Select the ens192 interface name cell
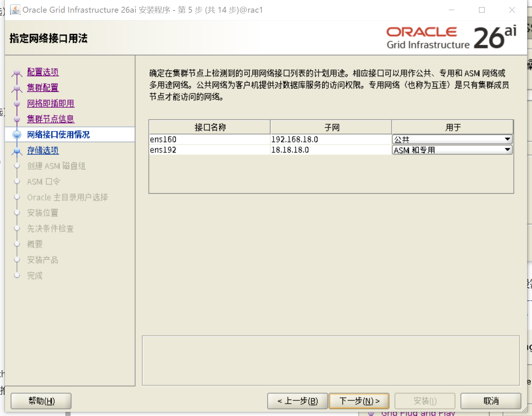Screen dimensions: 532x416 pos(210,150)
